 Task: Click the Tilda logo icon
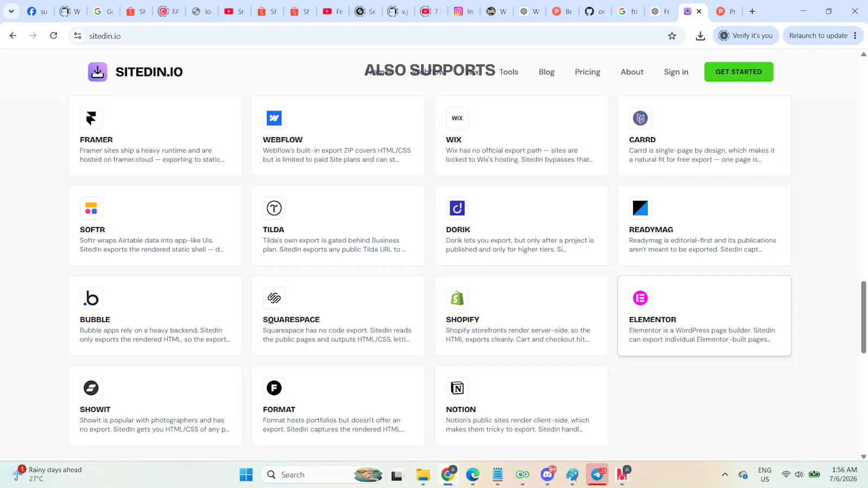point(274,208)
